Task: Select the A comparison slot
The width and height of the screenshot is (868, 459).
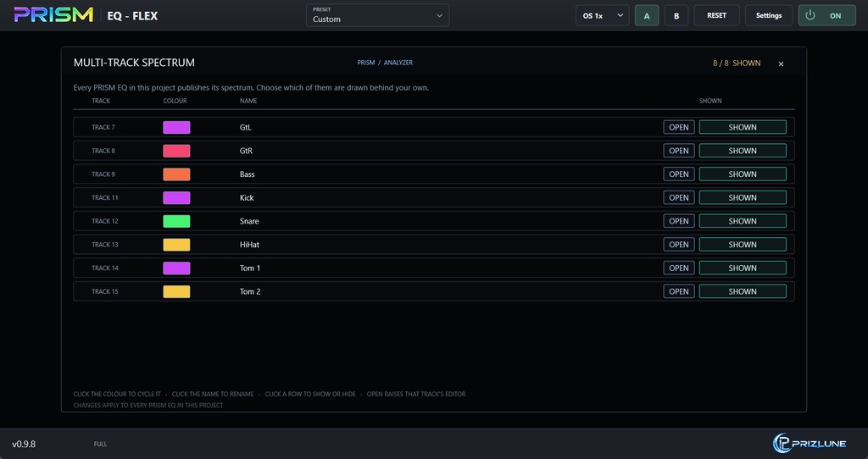Action: [x=647, y=15]
